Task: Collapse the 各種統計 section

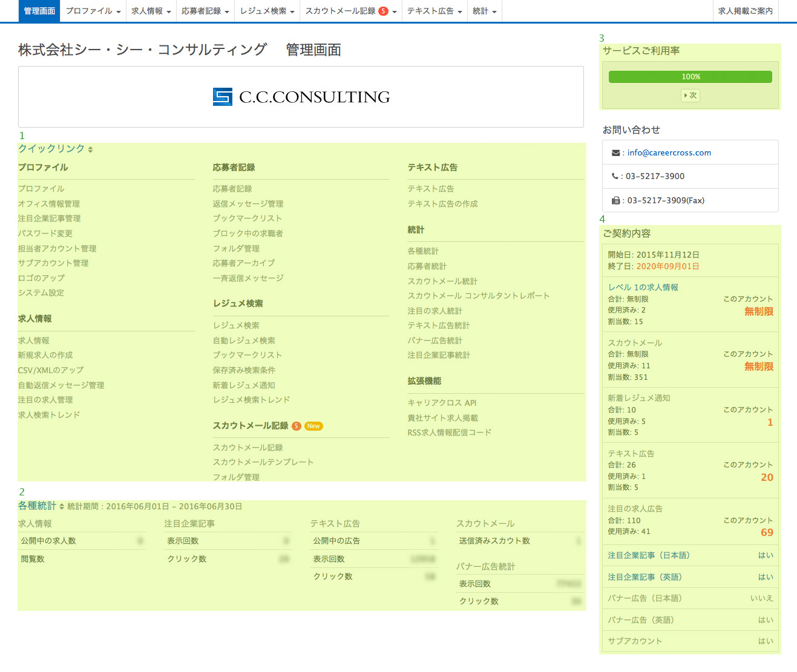Action: [41, 506]
